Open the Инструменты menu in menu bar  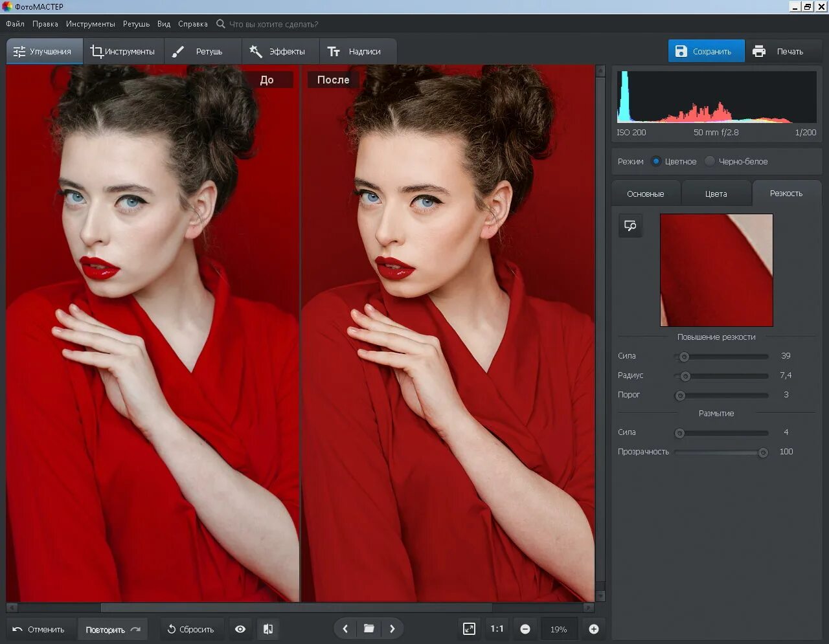(x=90, y=24)
